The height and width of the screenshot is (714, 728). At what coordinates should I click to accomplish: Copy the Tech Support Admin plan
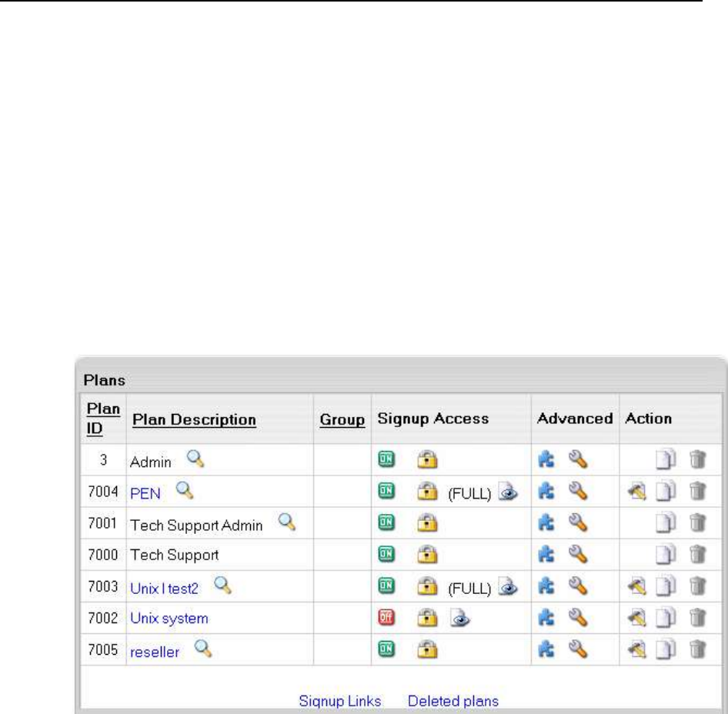[x=666, y=522]
